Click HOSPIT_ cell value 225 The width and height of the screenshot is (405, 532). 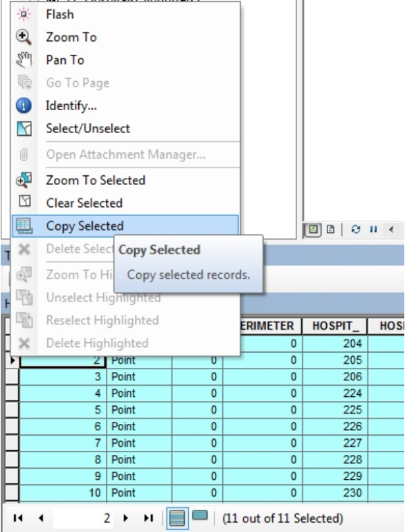pyautogui.click(x=335, y=410)
